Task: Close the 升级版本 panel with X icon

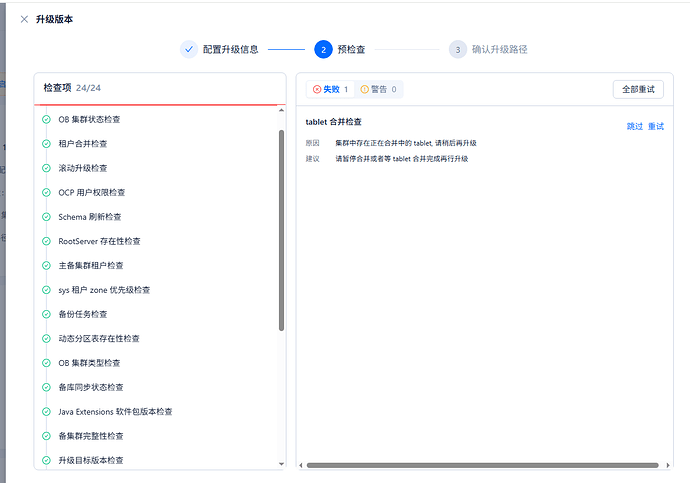Action: (24, 19)
